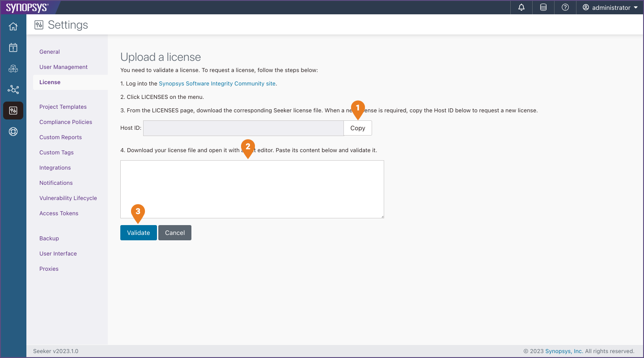Click the settings icon beside the page title
The image size is (644, 358).
pyautogui.click(x=39, y=25)
